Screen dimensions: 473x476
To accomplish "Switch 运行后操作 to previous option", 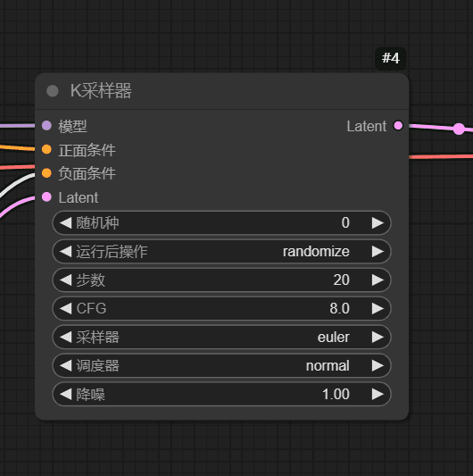I will coord(65,251).
